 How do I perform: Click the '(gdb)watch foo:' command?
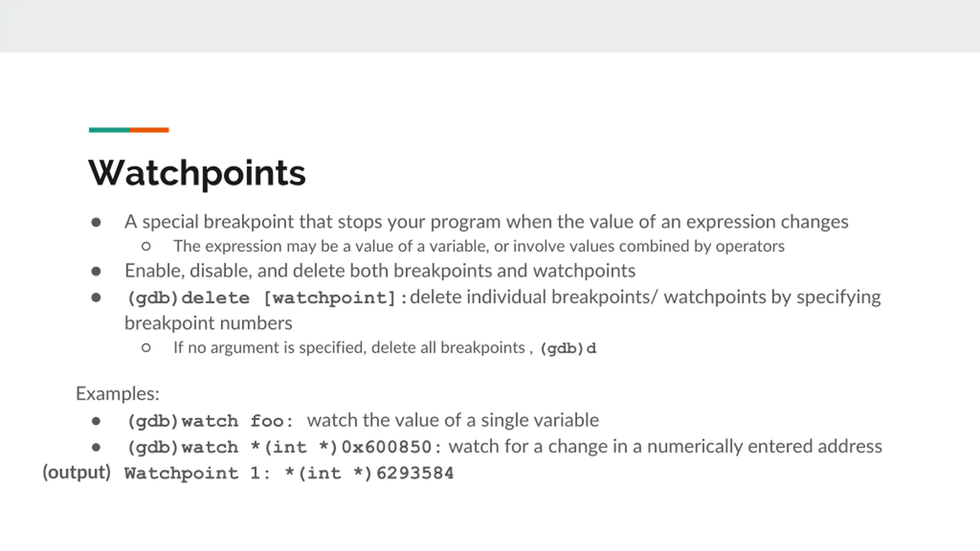[210, 421]
